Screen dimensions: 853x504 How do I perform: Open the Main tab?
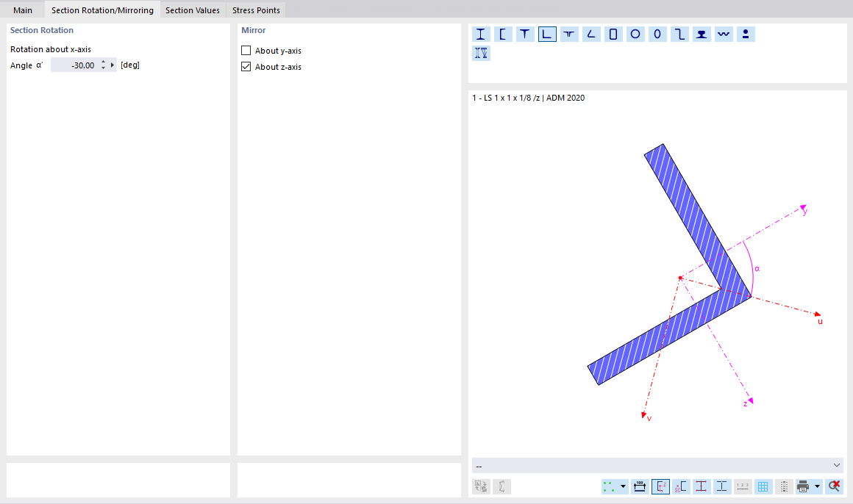(x=23, y=10)
